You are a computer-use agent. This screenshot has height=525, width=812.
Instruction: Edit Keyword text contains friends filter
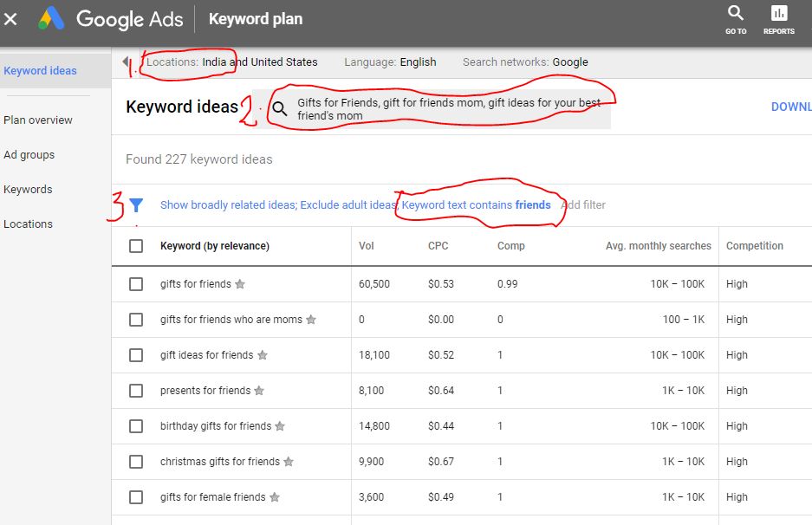coord(476,205)
